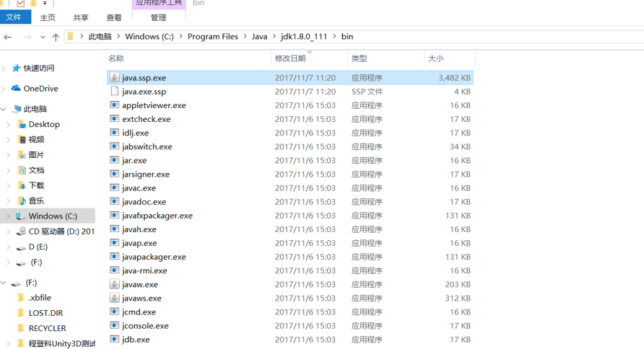Click the 3,482 KB size cell
Screen dimensions: 644x349
coord(454,77)
